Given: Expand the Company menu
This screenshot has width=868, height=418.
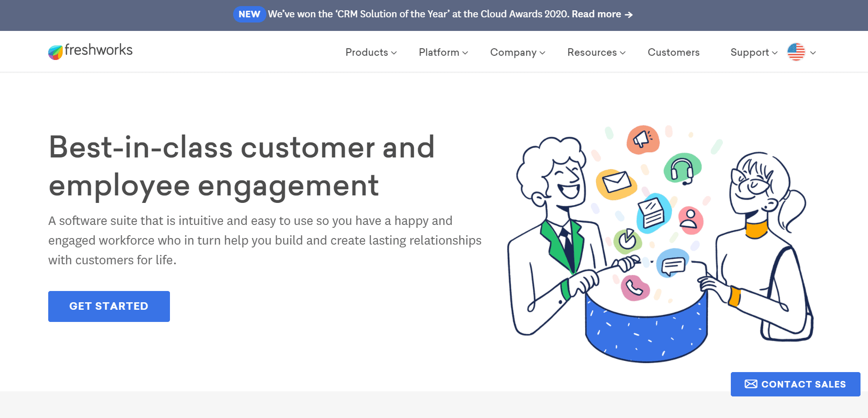Looking at the screenshot, I should 517,52.
